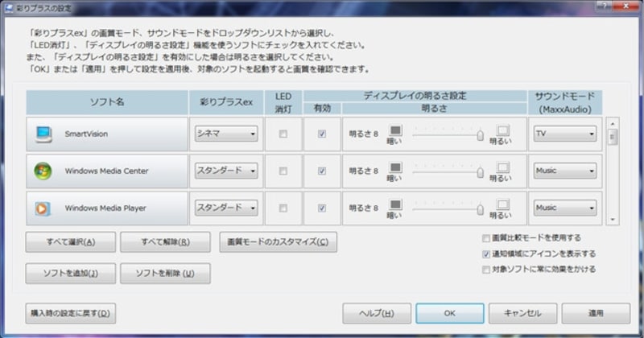Screen dimensions: 644x338
Task: Click the list scrollbar thumb
Action: 613,137
